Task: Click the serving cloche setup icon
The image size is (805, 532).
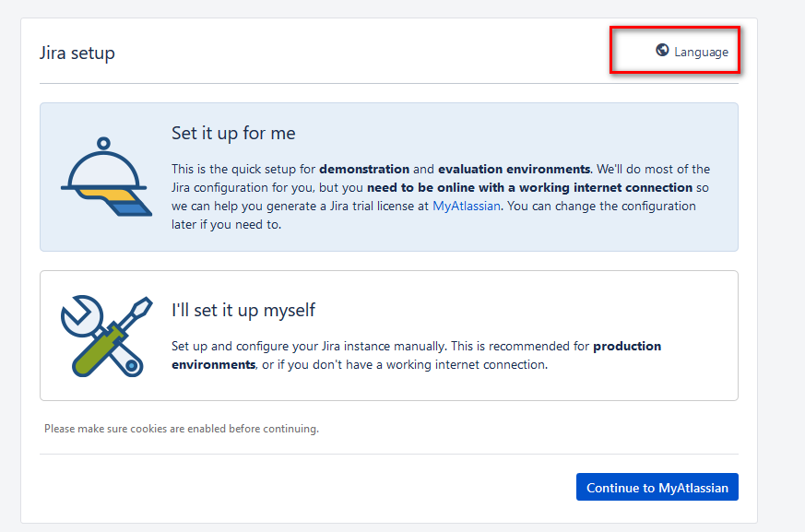Action: pos(106,177)
